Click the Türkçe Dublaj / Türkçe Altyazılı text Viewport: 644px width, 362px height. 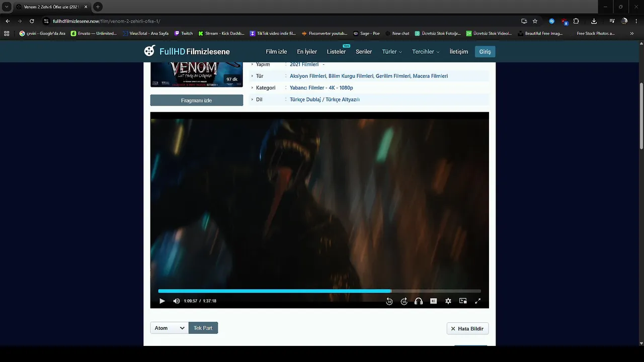pos(325,100)
